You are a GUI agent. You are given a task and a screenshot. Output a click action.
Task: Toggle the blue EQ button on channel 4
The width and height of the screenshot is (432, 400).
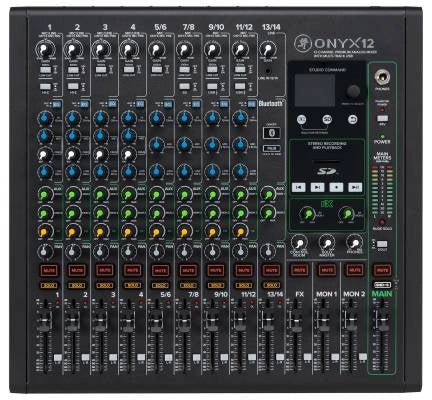click(x=140, y=104)
